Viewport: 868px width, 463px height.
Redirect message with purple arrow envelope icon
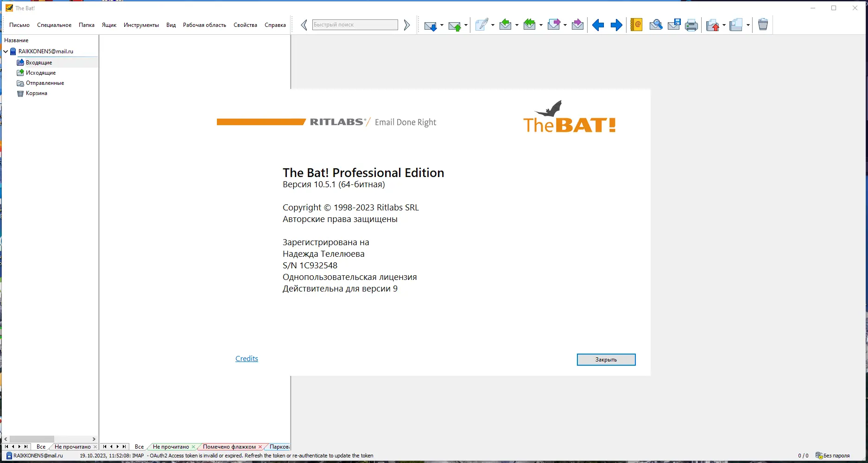[577, 25]
